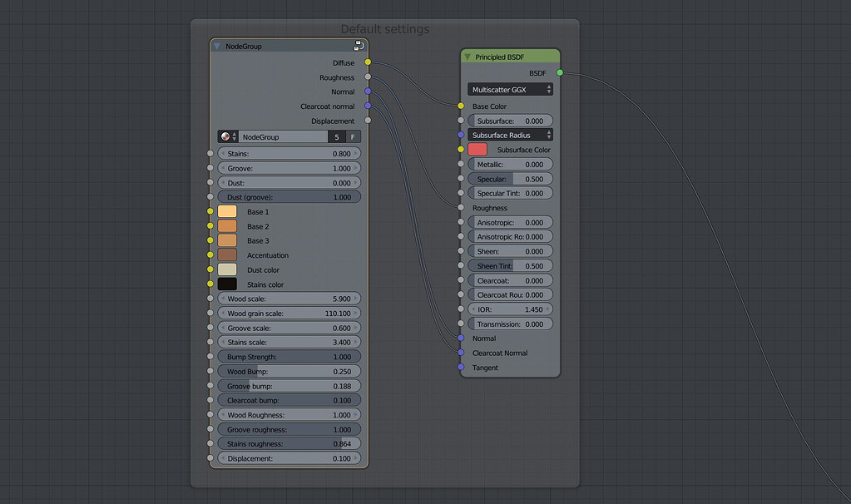The image size is (851, 504).
Task: Click the Base 3 color swatch
Action: click(227, 240)
